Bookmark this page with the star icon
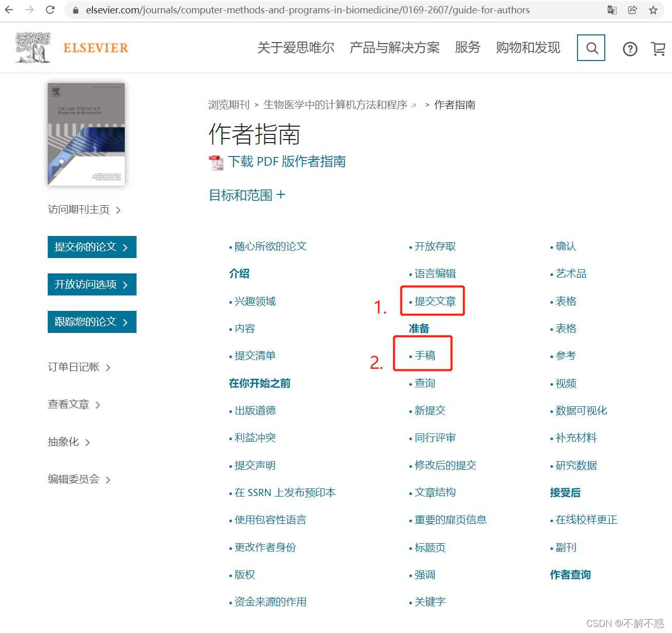The height and width of the screenshot is (633, 672). pos(653,10)
